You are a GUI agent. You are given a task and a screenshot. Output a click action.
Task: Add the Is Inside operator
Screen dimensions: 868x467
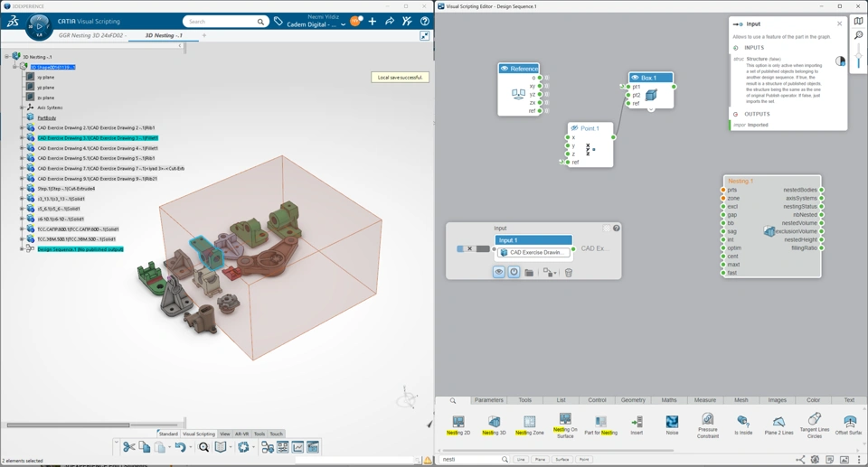[743, 425]
